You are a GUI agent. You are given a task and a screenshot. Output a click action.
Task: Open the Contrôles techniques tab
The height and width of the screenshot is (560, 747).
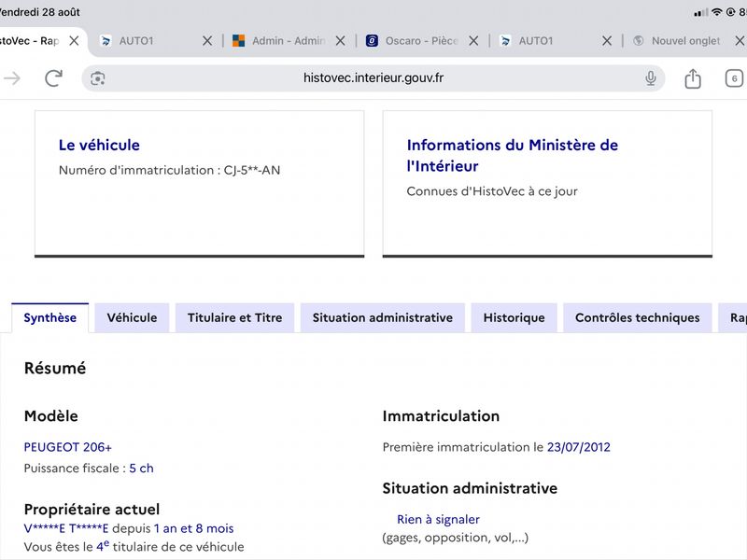[x=638, y=317]
